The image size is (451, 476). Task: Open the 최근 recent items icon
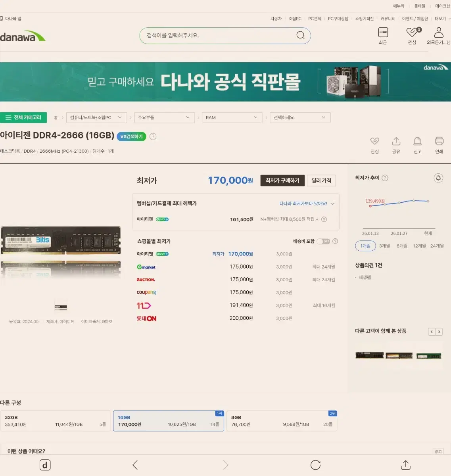click(x=383, y=32)
